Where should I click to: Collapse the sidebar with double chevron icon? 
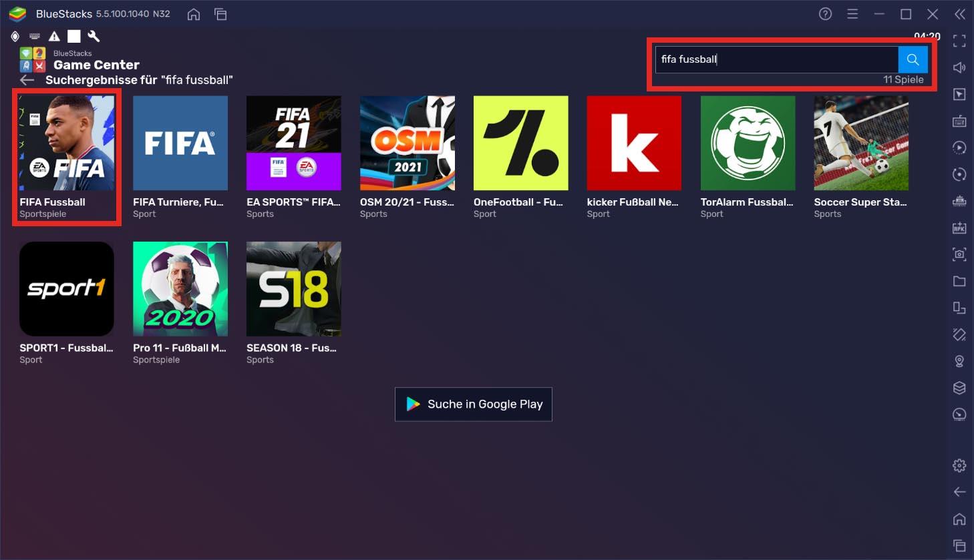click(x=960, y=14)
